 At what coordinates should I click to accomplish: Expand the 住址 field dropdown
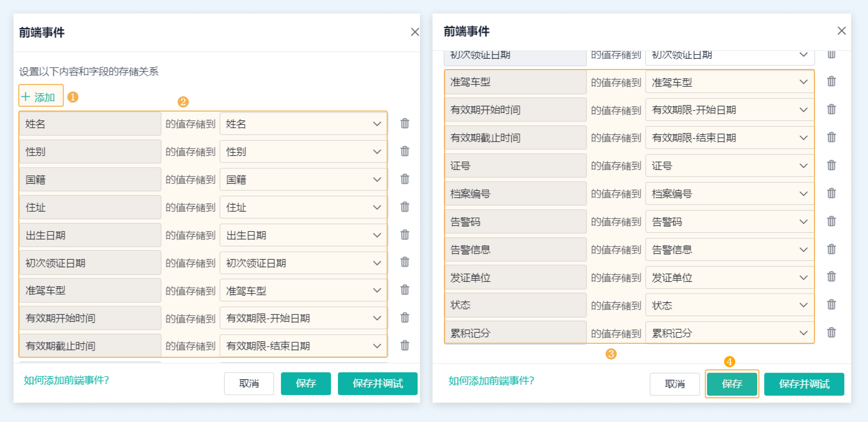coord(303,207)
